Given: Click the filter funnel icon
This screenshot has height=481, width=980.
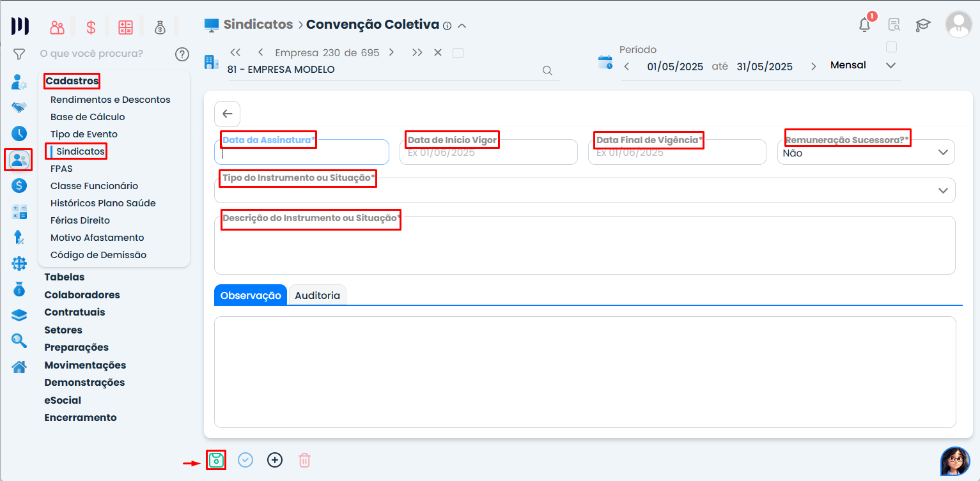Looking at the screenshot, I should 19,54.
